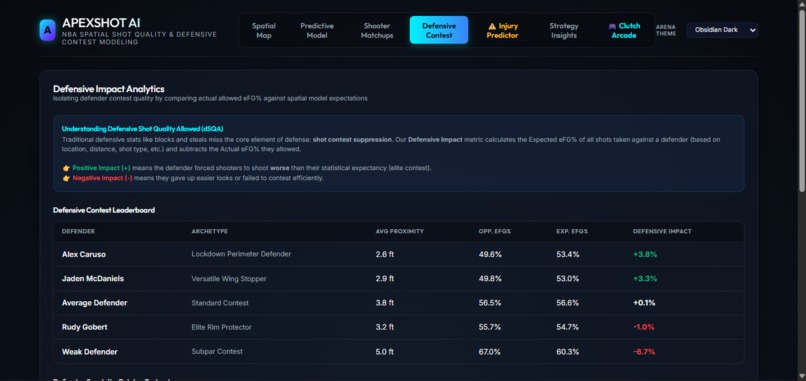
Task: Click the ApexShot AI logo icon
Action: (47, 30)
